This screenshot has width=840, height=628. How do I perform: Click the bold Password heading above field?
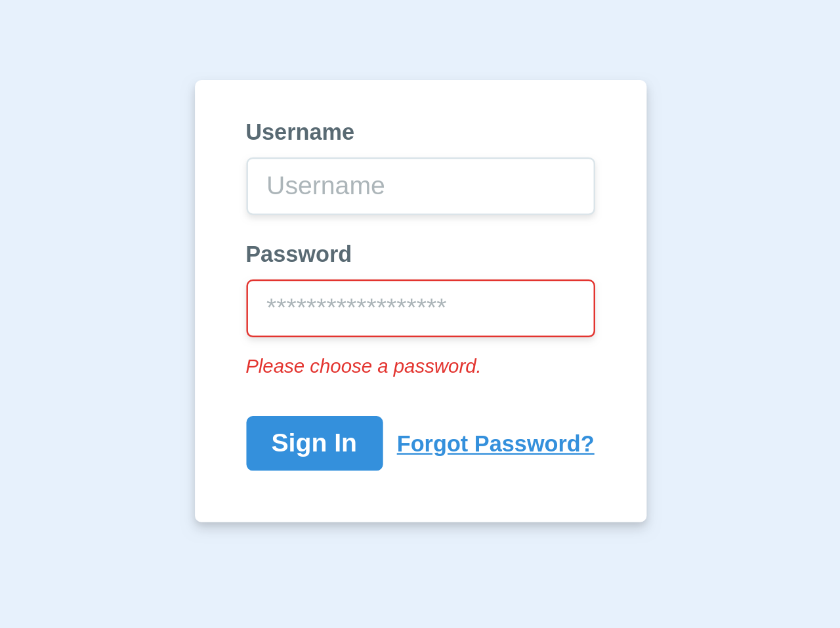(299, 254)
